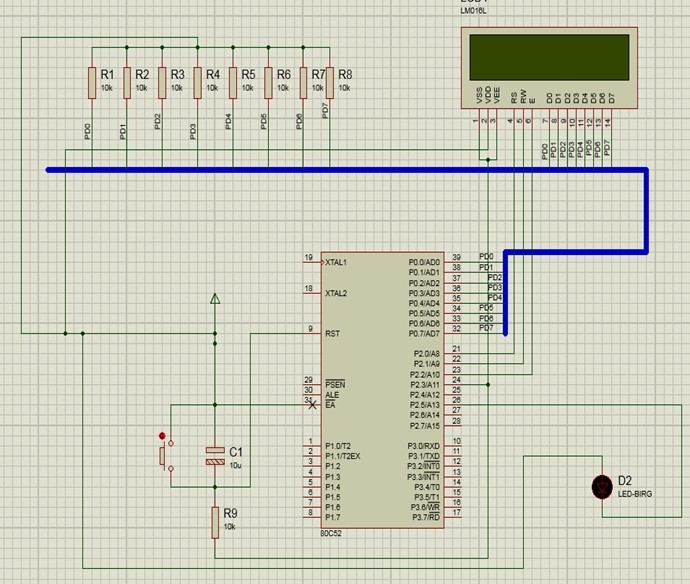Viewport: 690px width, 584px height.
Task: Click the RST pin 9 of the 80C52
Action: coord(310,334)
